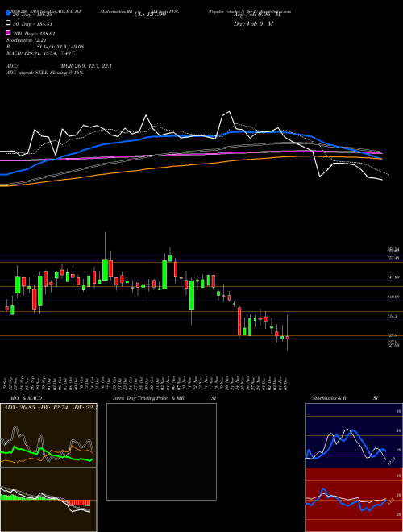Image resolution: width=403 pixels, height=532 pixels.
Task: Click the empty Intra Day Trading panel
Action: click(x=161, y=451)
